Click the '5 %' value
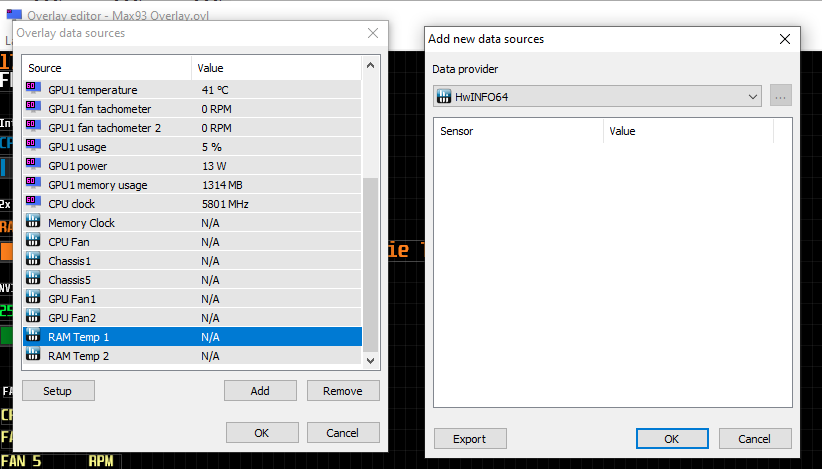822x469 pixels. point(212,147)
